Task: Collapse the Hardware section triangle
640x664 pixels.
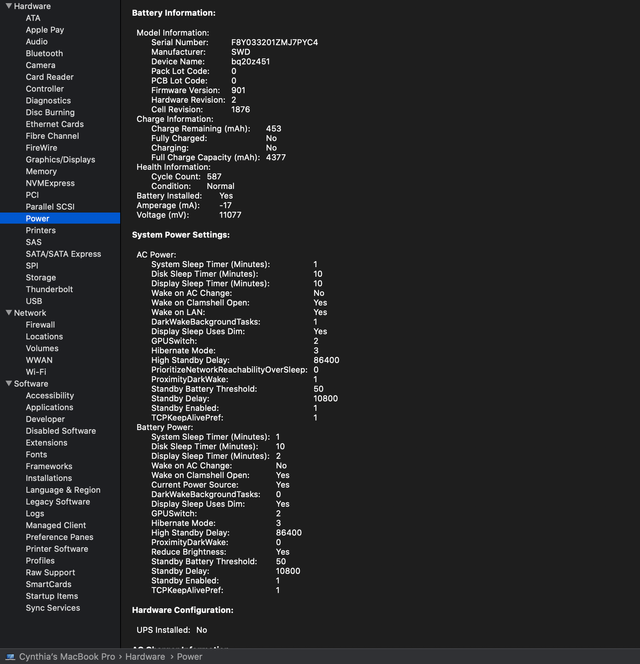Action: tap(8, 6)
